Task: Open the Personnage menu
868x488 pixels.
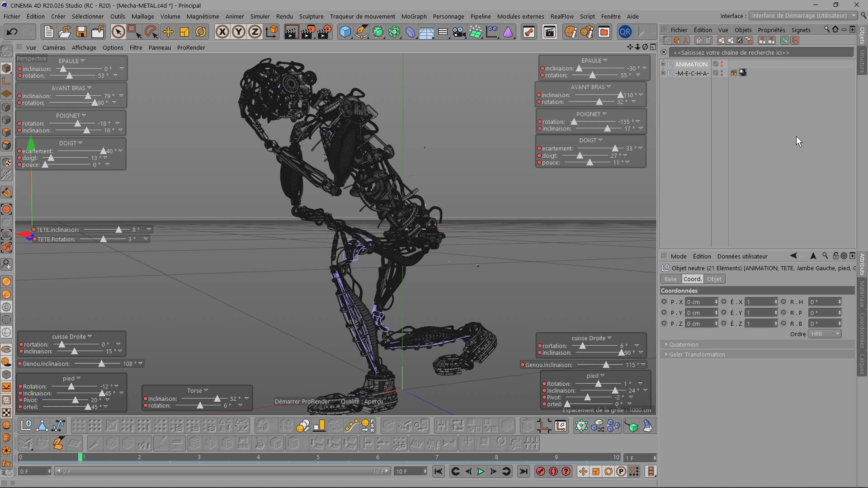Action: (x=448, y=16)
